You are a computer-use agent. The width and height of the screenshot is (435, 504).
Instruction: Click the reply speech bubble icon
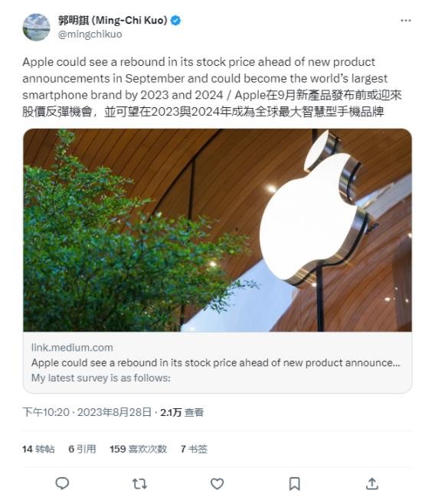(x=62, y=483)
